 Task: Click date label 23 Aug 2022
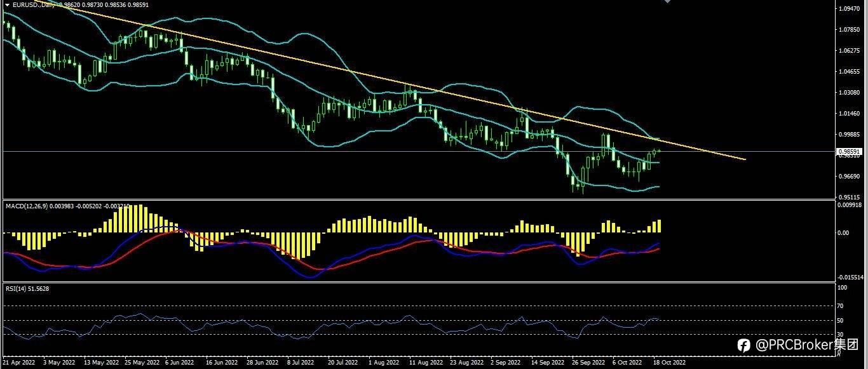click(467, 363)
